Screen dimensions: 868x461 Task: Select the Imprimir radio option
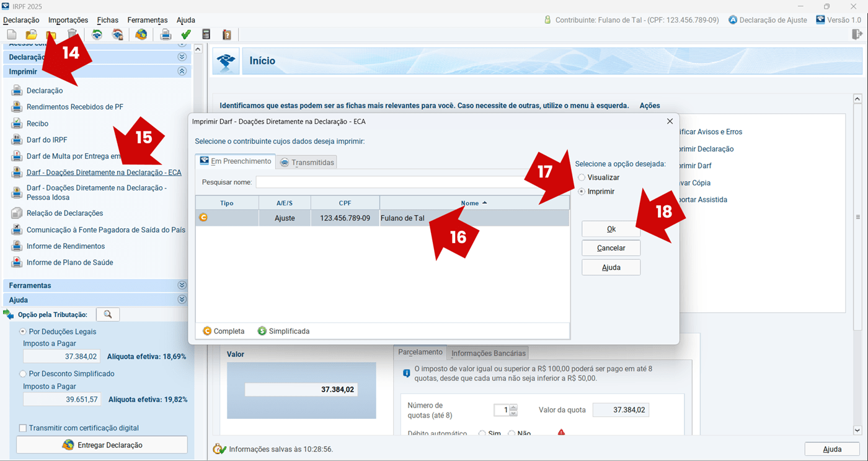click(x=582, y=192)
